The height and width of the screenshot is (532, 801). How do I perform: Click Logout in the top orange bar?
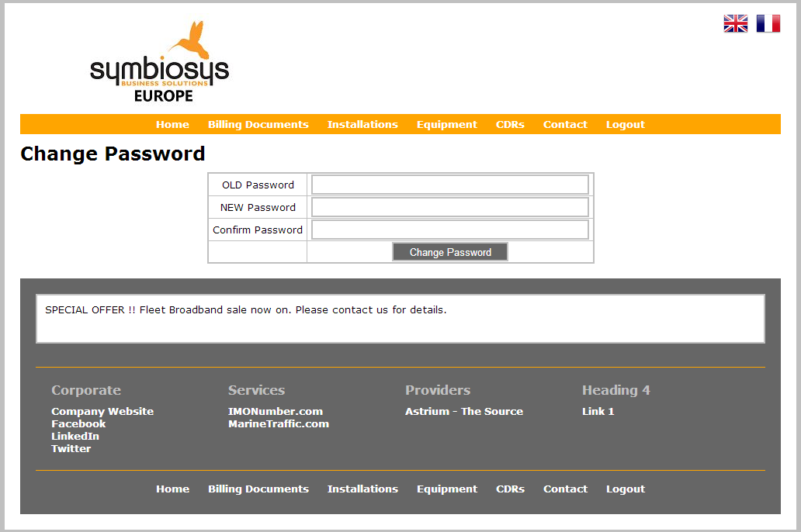[x=625, y=125]
